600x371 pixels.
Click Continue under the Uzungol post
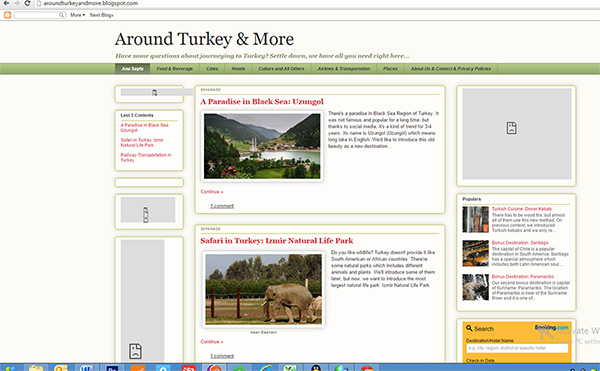tap(212, 192)
